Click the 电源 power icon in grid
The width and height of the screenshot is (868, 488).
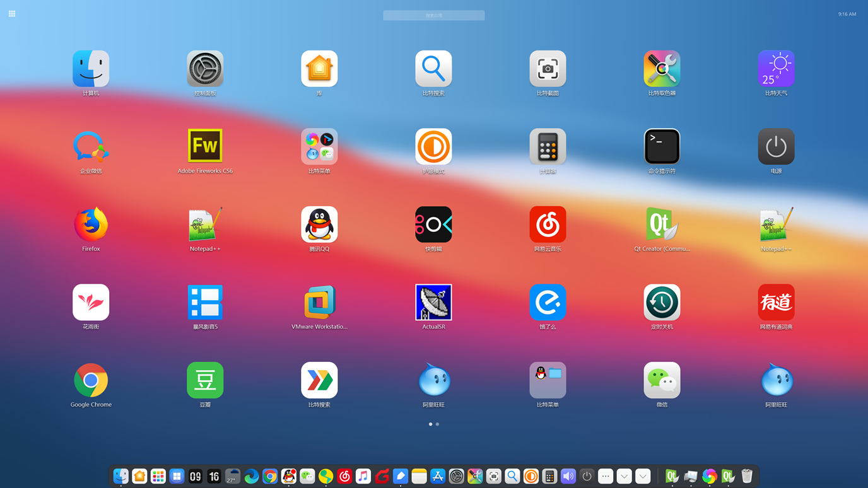pos(776,147)
